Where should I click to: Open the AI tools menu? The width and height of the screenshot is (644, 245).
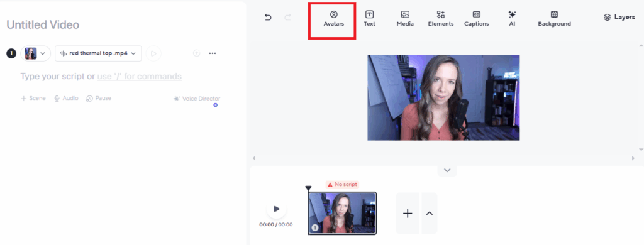coord(512,19)
